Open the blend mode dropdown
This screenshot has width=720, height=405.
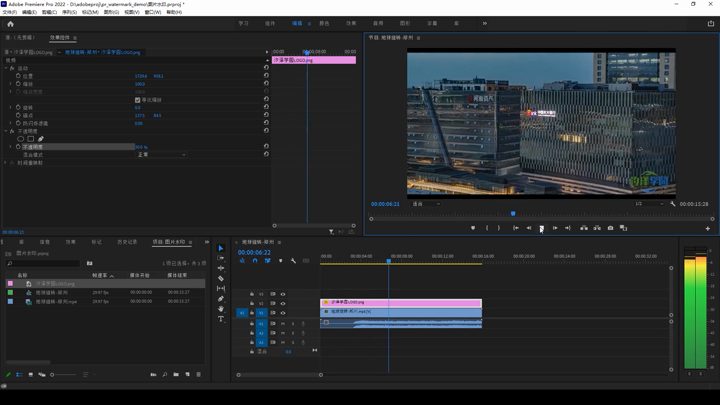[161, 155]
